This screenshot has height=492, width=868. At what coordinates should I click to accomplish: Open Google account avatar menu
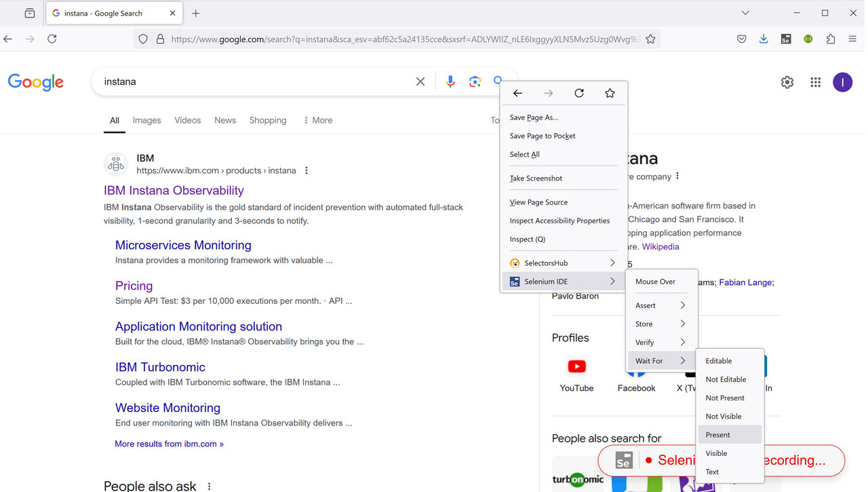843,82
